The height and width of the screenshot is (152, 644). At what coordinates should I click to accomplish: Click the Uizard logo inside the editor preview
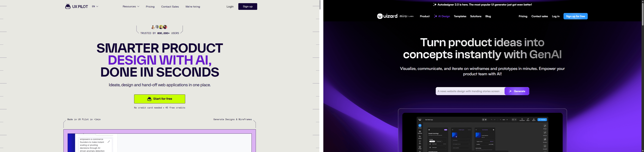420,120
